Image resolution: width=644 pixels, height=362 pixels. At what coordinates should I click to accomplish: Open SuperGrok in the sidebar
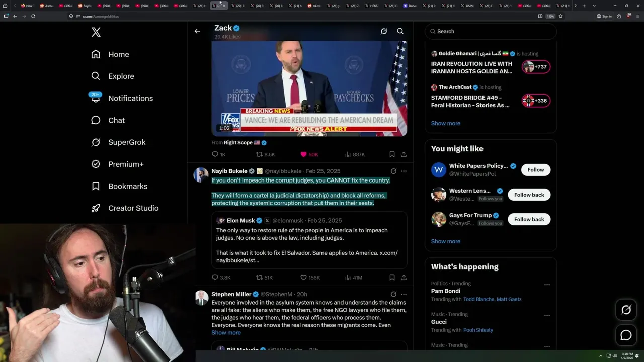[118, 142]
